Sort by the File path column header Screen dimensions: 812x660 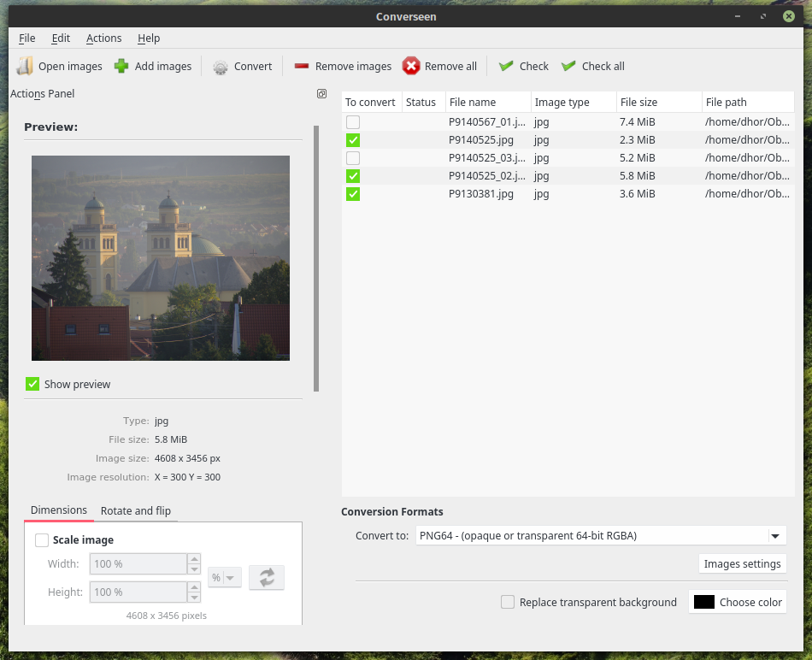point(748,102)
